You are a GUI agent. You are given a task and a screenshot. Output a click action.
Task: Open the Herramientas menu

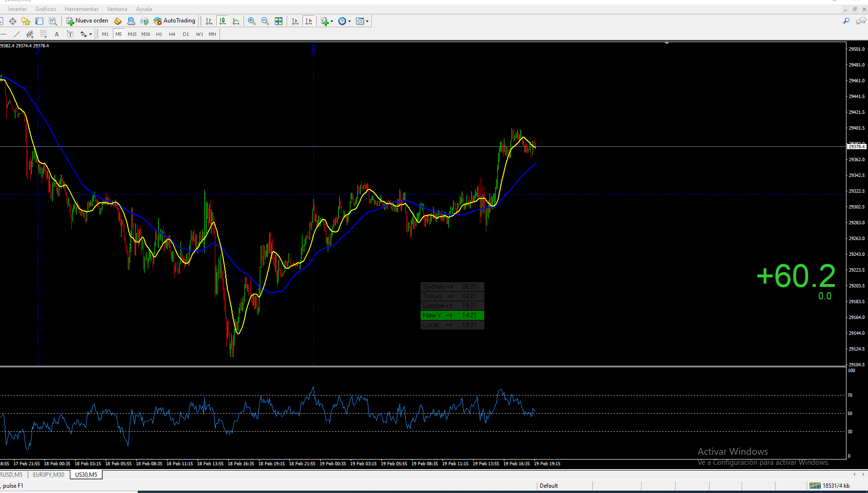coord(81,9)
